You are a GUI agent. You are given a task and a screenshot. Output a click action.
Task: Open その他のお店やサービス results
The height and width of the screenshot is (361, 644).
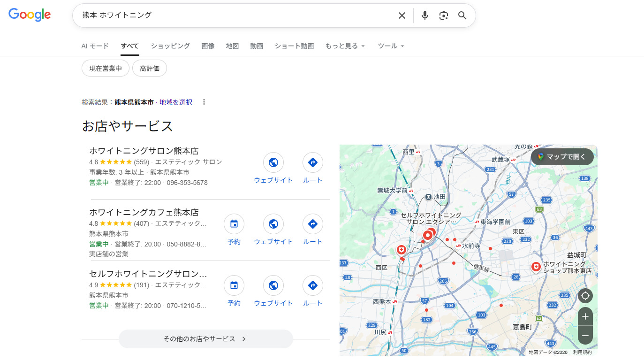click(205, 338)
